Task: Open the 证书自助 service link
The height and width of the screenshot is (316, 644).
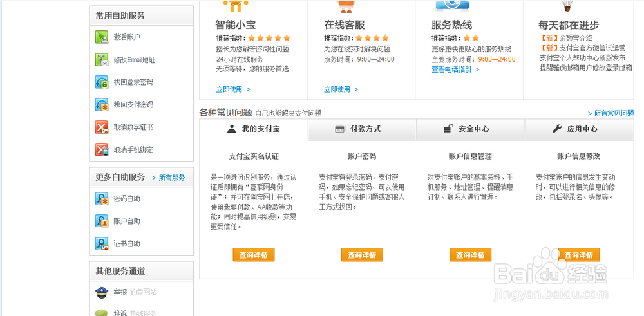Action: 127,244
